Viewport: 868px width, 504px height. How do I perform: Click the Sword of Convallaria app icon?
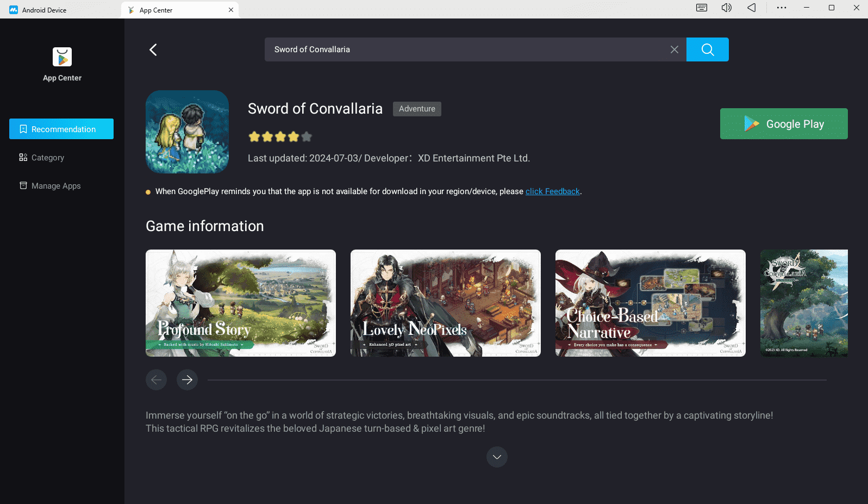pos(187,132)
